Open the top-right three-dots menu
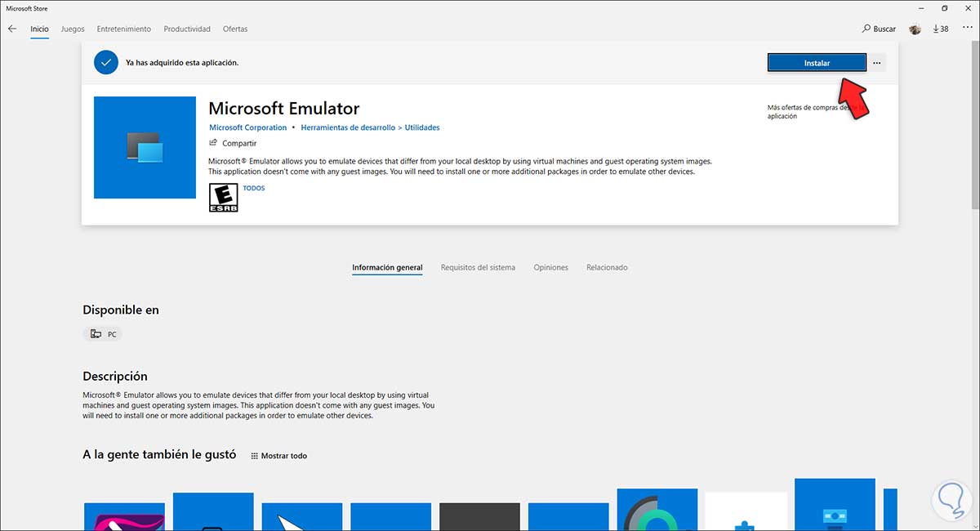Viewport: 980px width, 531px height. tap(966, 29)
